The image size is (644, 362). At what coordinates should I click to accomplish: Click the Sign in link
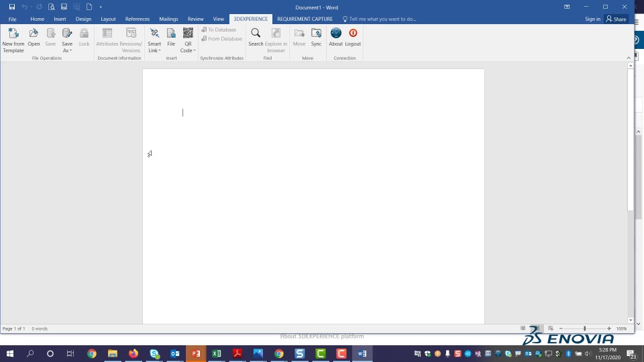[592, 19]
